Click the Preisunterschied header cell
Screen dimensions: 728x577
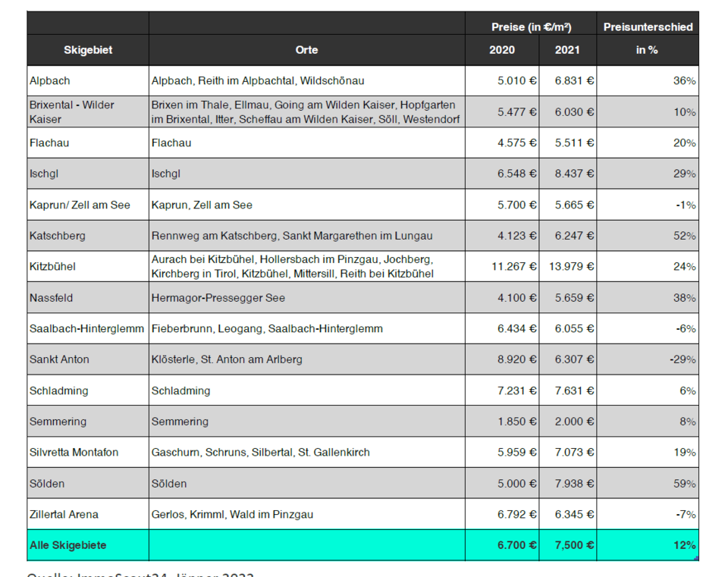[648, 27]
